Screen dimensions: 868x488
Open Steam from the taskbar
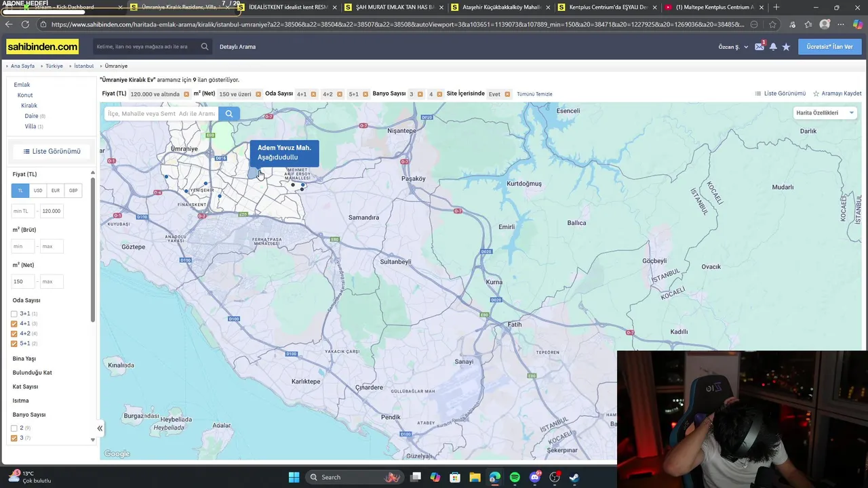pyautogui.click(x=574, y=477)
